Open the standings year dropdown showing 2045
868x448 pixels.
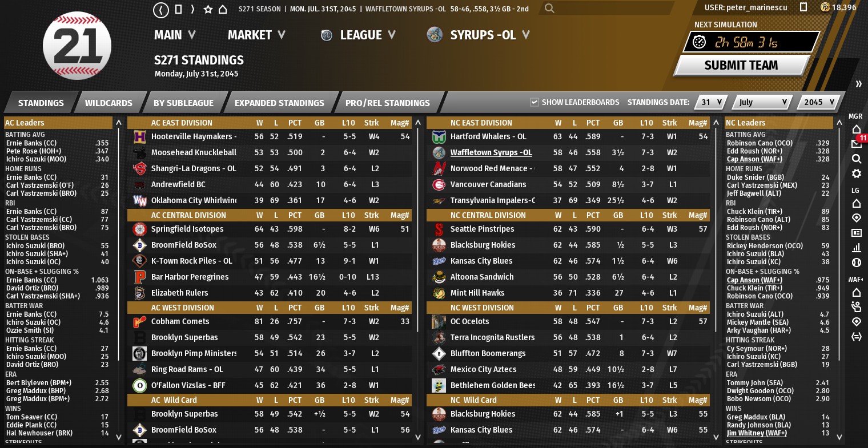click(x=819, y=102)
